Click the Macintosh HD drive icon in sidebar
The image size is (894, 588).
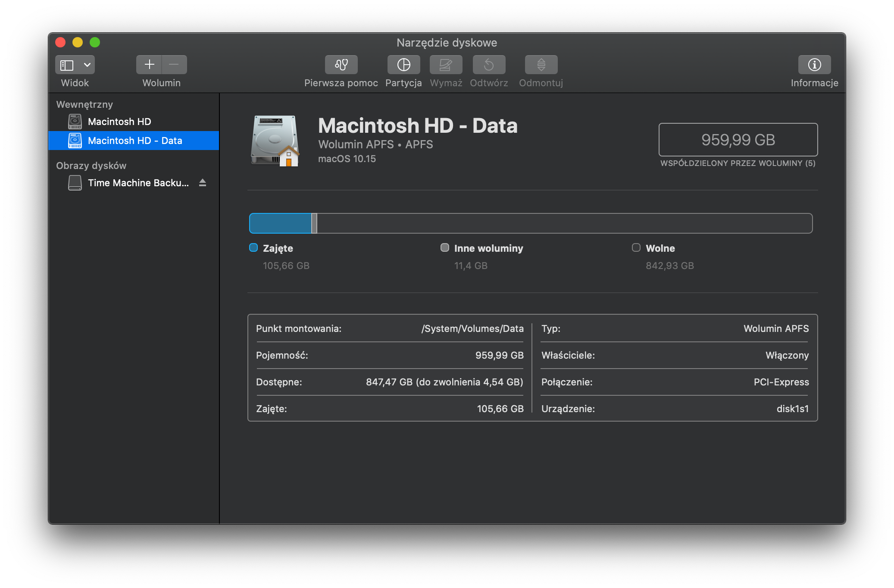point(75,122)
